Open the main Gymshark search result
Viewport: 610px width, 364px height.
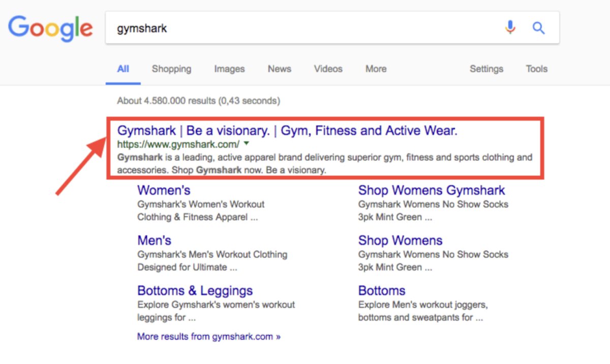click(288, 130)
